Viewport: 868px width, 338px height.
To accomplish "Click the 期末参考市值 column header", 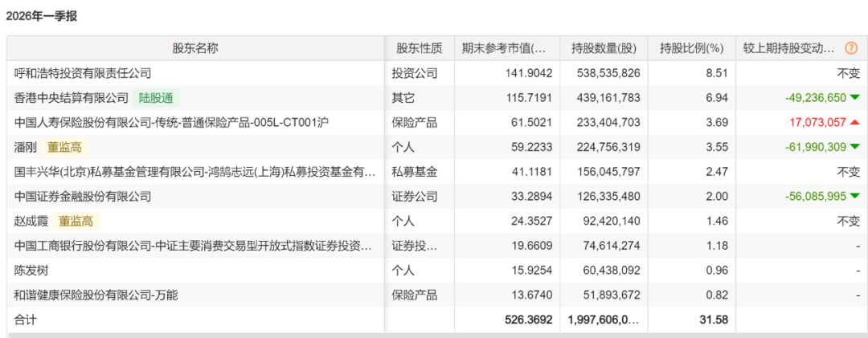I will pos(506,48).
